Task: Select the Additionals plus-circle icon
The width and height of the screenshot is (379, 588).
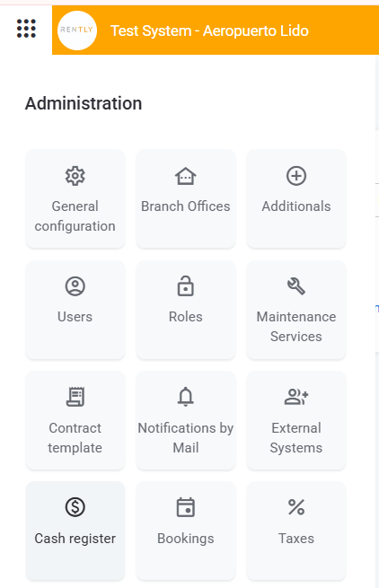Action: [x=296, y=176]
